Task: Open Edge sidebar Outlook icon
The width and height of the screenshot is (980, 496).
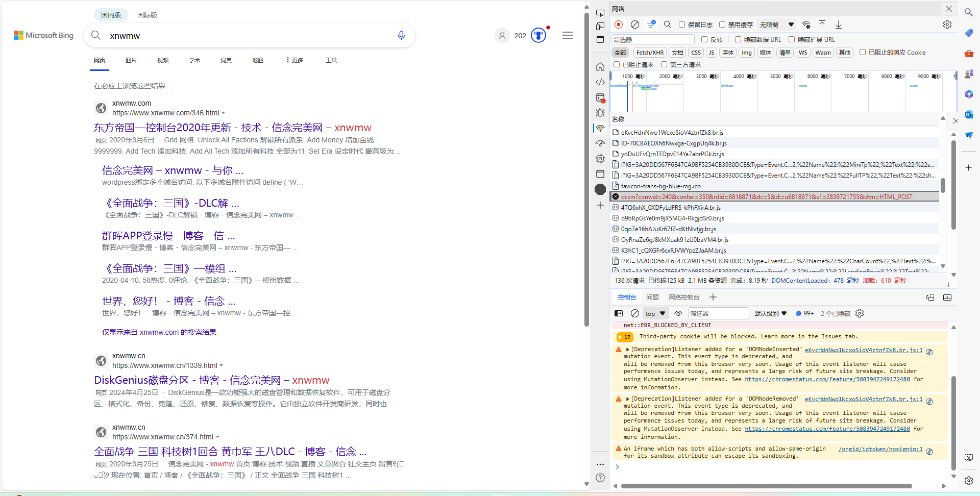Action: (x=969, y=115)
